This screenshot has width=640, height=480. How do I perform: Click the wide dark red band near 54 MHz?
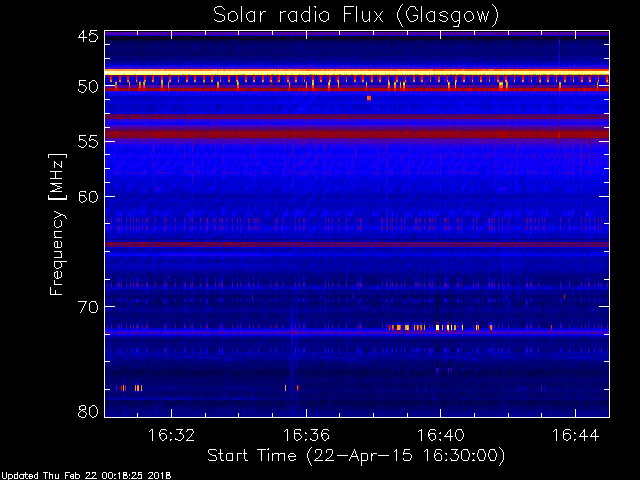(x=357, y=134)
